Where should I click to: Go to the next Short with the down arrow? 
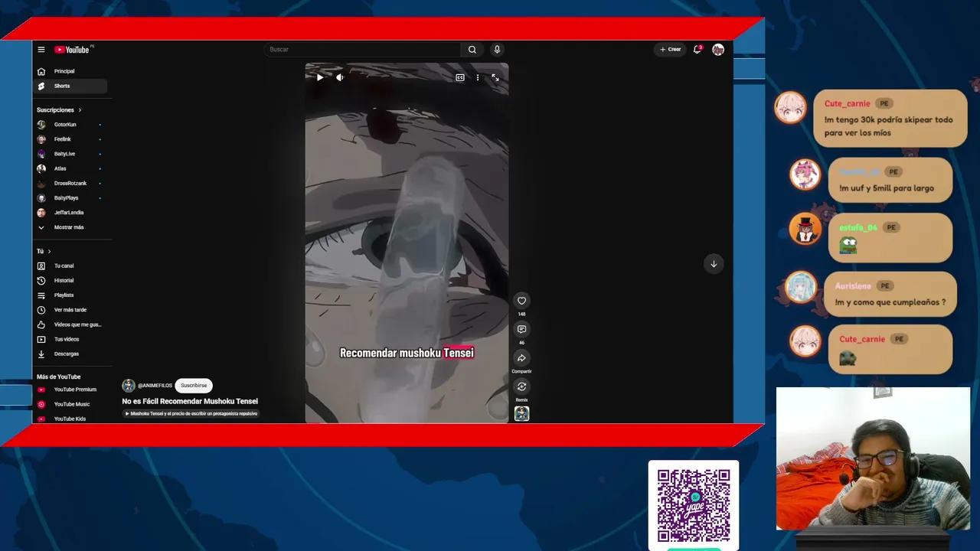coord(714,264)
